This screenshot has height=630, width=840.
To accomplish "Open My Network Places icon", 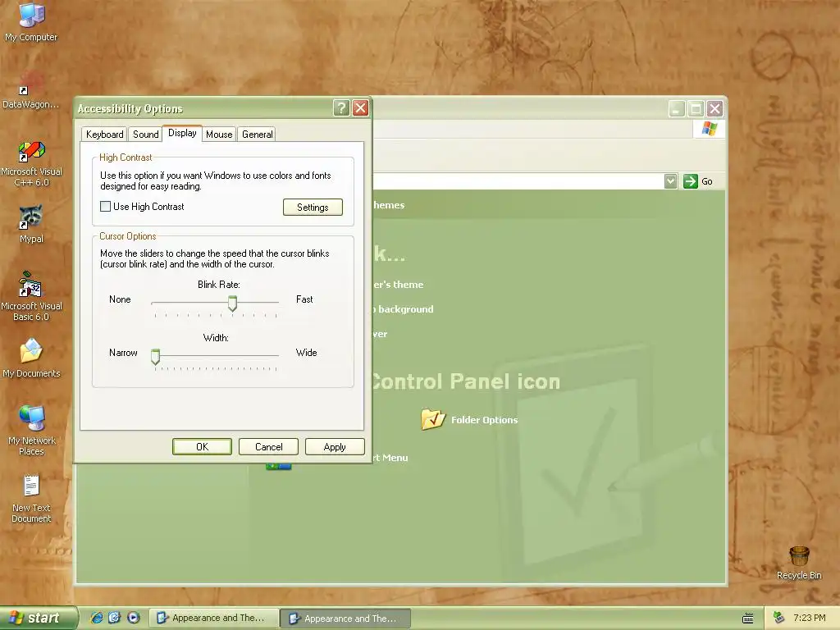I will point(32,430).
